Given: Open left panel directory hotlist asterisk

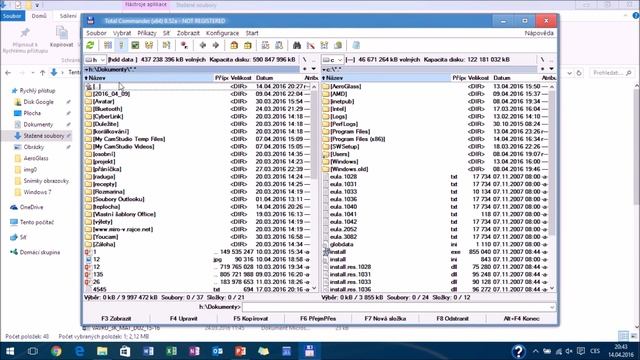Looking at the screenshot, I should [305, 69].
